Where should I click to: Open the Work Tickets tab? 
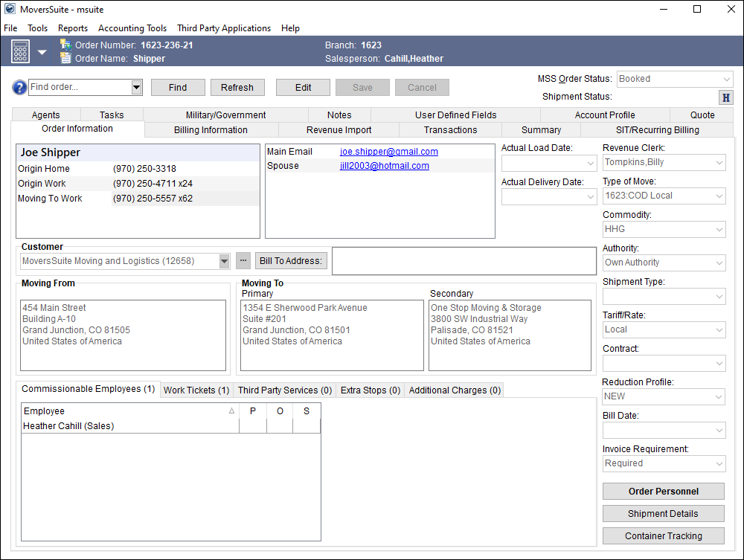coord(196,390)
